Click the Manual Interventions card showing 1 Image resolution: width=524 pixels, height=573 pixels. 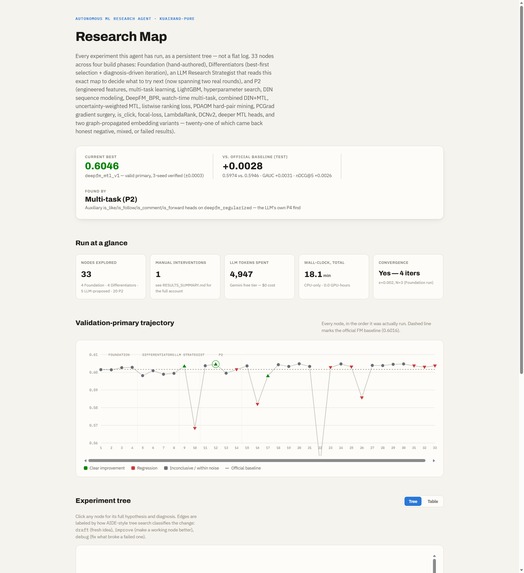click(x=185, y=277)
